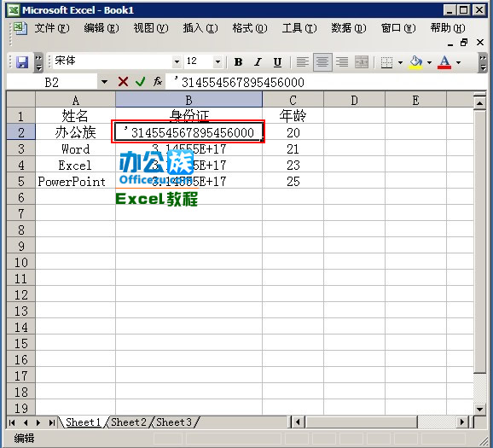This screenshot has width=493, height=448.
Task: Align text left
Action: coord(303,62)
